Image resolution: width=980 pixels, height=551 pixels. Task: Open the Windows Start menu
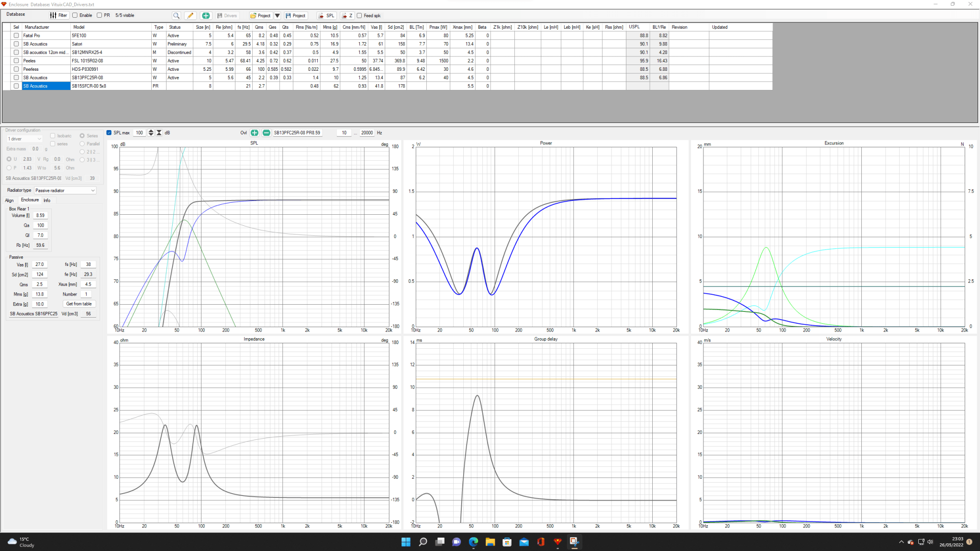(x=406, y=541)
